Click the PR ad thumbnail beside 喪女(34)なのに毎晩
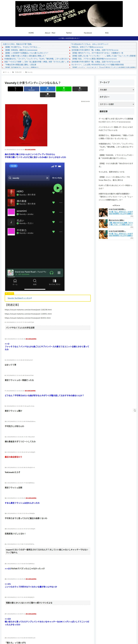The height and width of the screenshot is (644, 138). click(103, 223)
